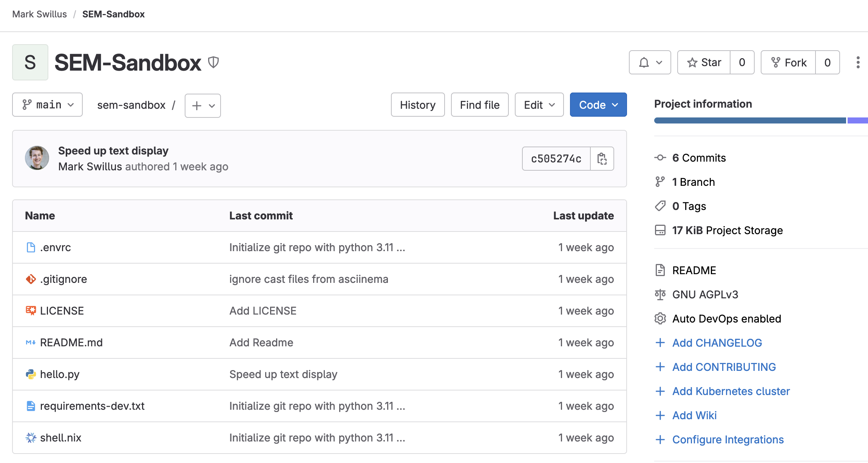The height and width of the screenshot is (463, 868).
Task: Click the markdown icon beside README.md
Action: click(x=31, y=343)
